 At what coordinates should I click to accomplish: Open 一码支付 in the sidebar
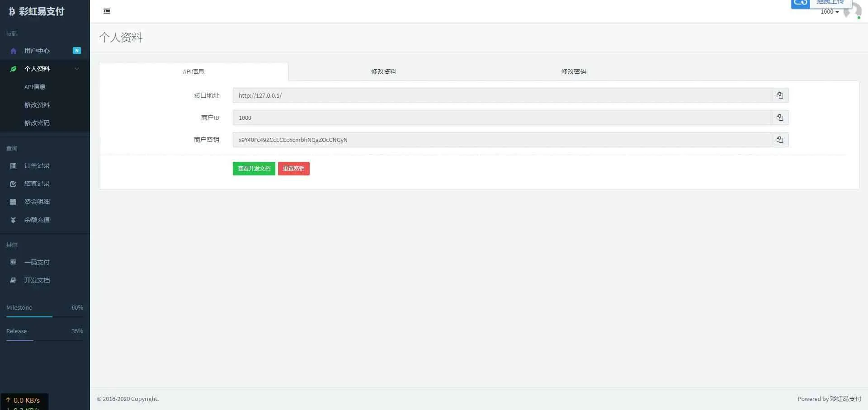pos(37,262)
